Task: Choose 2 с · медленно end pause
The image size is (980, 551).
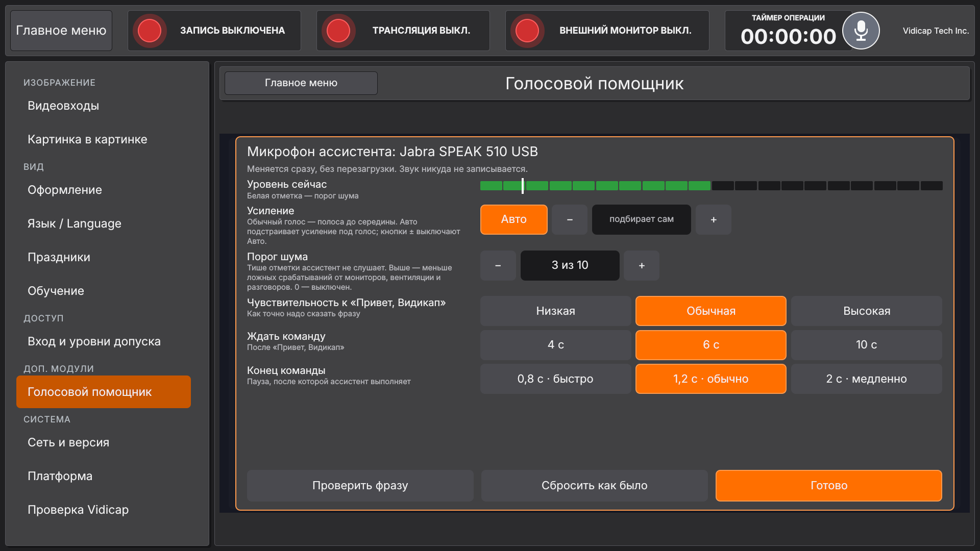Action: (x=867, y=379)
